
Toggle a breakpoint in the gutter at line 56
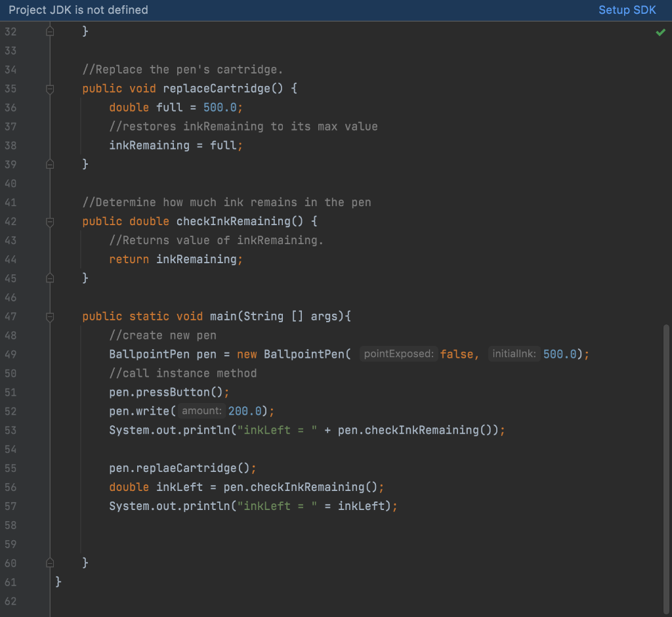point(33,487)
